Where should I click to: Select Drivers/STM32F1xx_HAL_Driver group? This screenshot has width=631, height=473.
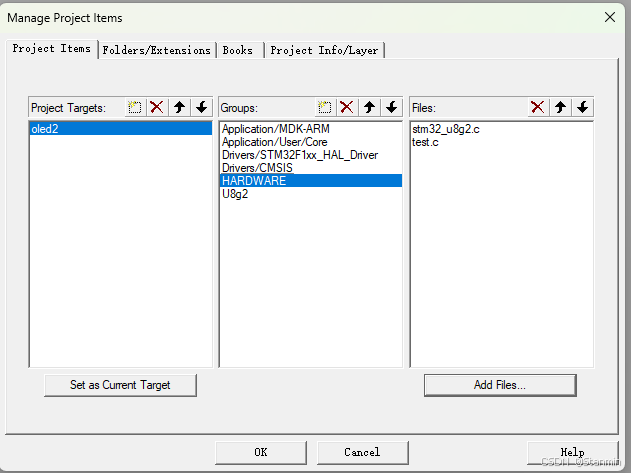click(x=311, y=155)
